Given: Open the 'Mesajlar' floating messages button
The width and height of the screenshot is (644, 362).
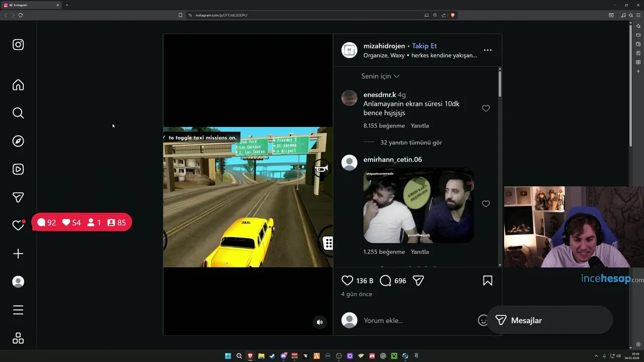Looking at the screenshot, I should click(x=549, y=320).
